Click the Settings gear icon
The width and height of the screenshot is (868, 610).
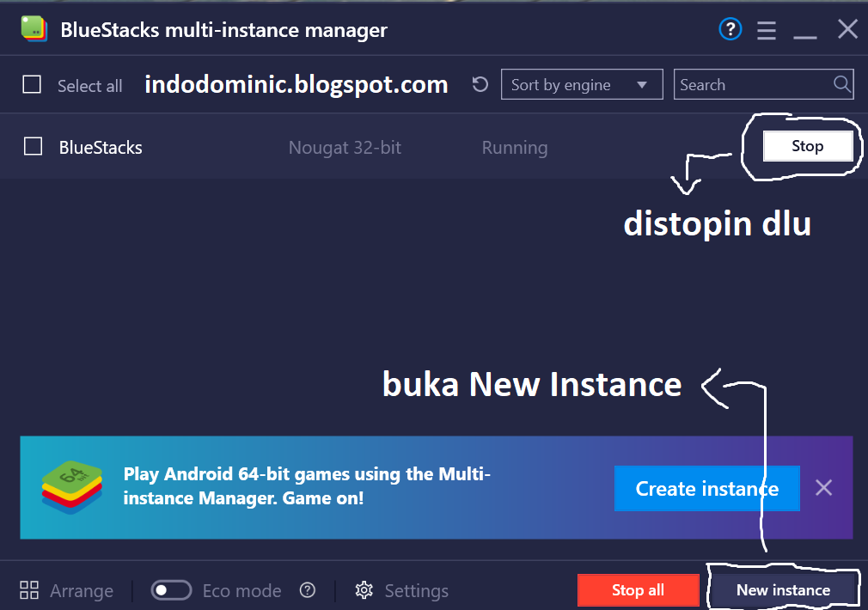point(364,590)
